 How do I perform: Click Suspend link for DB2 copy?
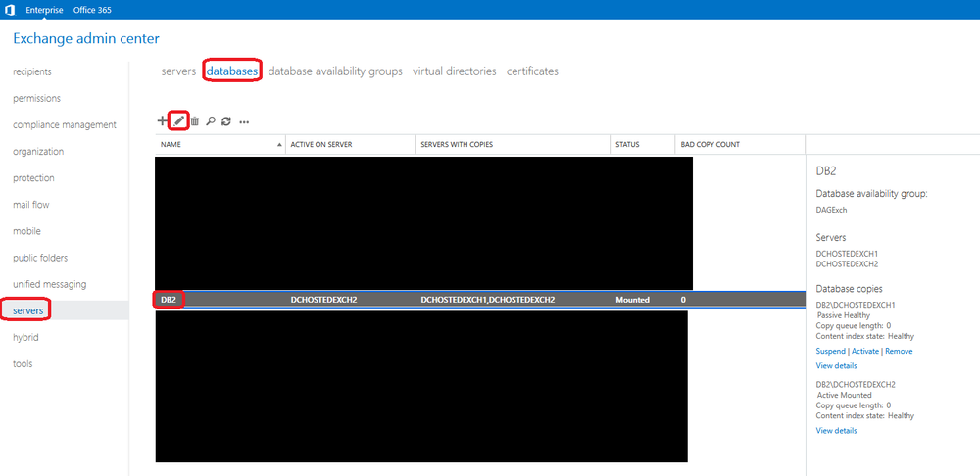(x=831, y=351)
